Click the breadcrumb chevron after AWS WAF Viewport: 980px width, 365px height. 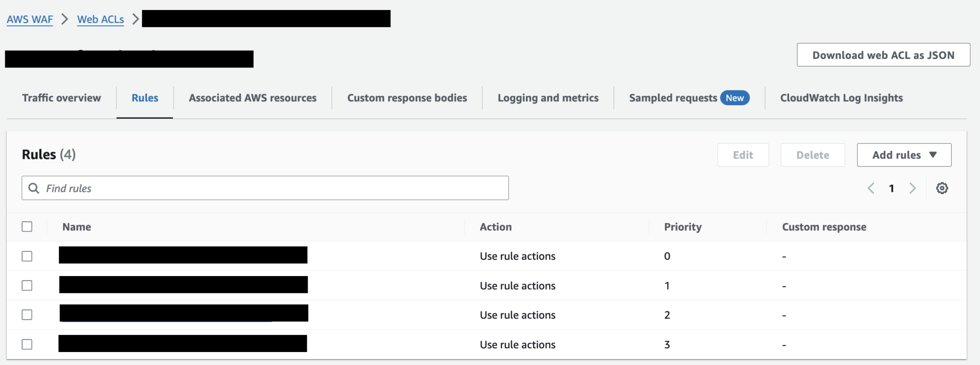[65, 19]
